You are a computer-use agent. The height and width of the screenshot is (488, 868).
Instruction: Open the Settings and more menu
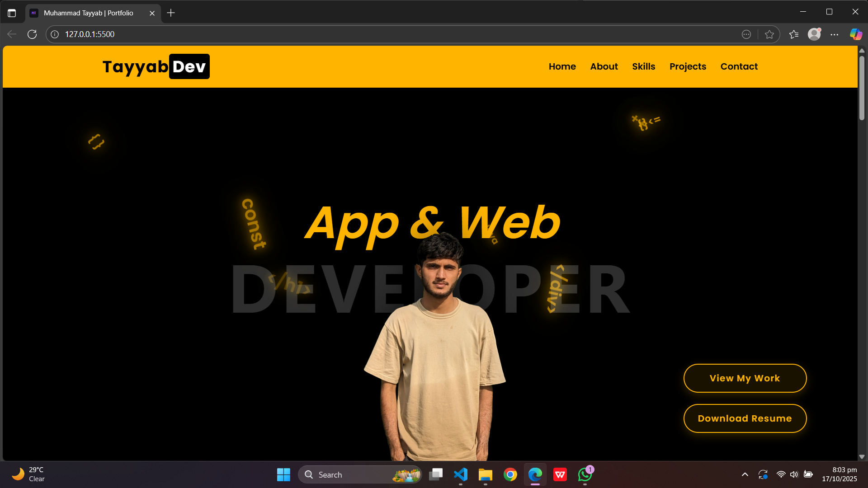click(x=835, y=34)
